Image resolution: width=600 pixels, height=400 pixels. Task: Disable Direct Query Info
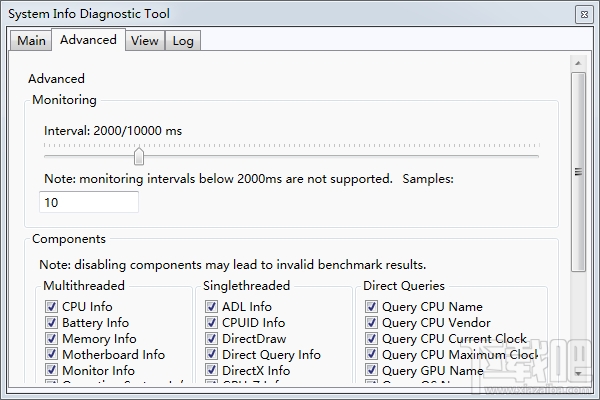tap(212, 355)
